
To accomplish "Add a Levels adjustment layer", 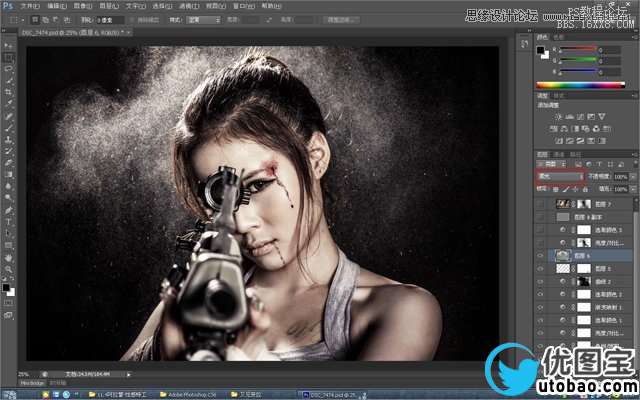I will coord(569,117).
